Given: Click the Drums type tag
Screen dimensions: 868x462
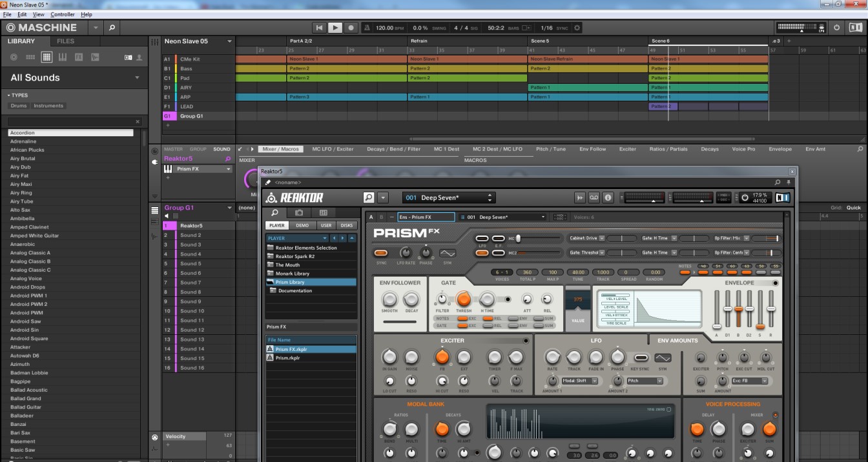Looking at the screenshot, I should [x=19, y=106].
